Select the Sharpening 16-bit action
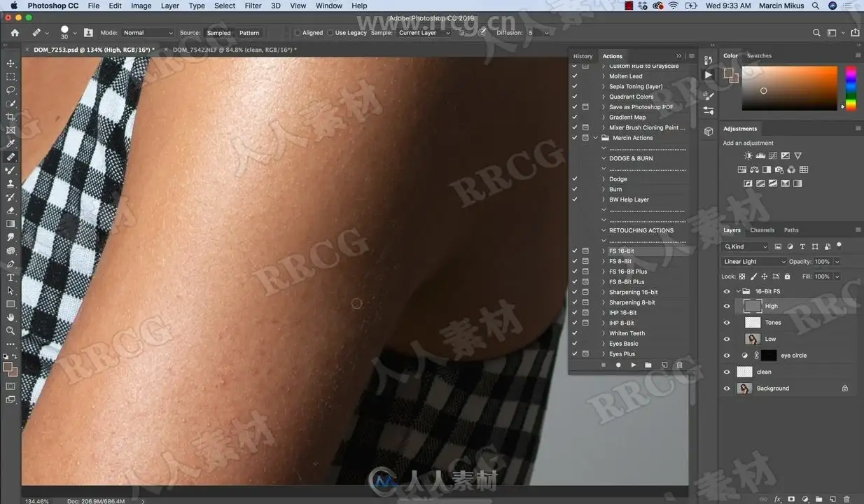The height and width of the screenshot is (504, 864). (x=633, y=292)
